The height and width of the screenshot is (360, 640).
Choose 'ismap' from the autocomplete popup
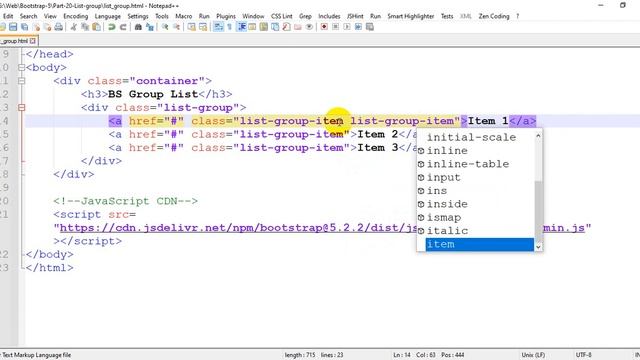click(x=444, y=218)
